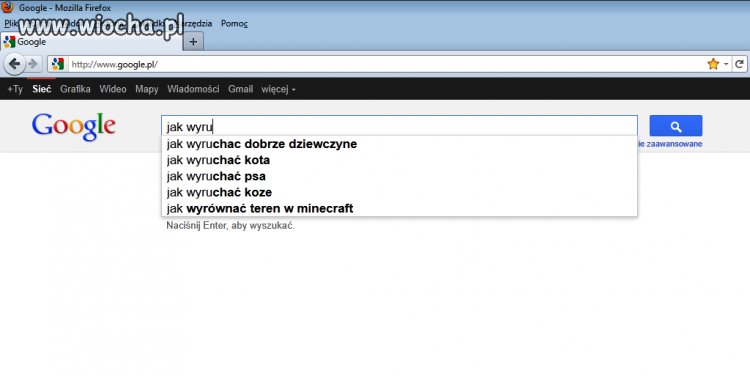Click the Google logo

74,127
